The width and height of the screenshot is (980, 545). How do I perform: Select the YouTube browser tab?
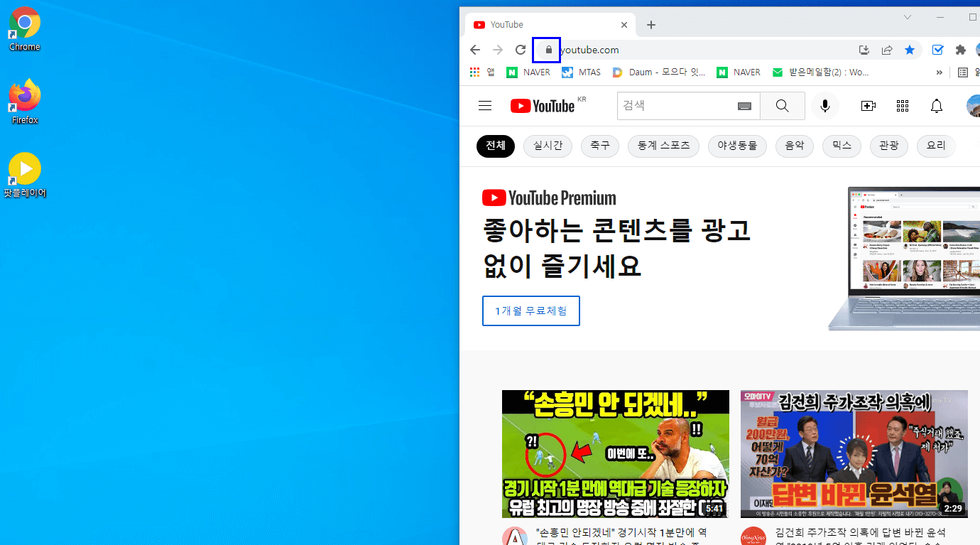pos(550,25)
